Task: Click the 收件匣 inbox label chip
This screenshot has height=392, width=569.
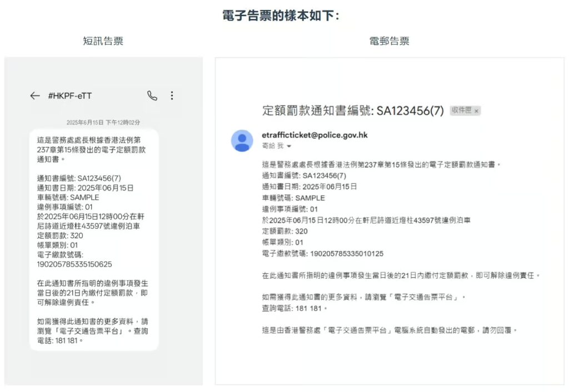Action: (465, 110)
